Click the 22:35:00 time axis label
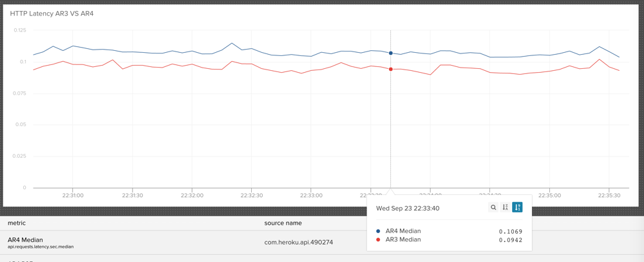The height and width of the screenshot is (262, 644). coord(549,195)
